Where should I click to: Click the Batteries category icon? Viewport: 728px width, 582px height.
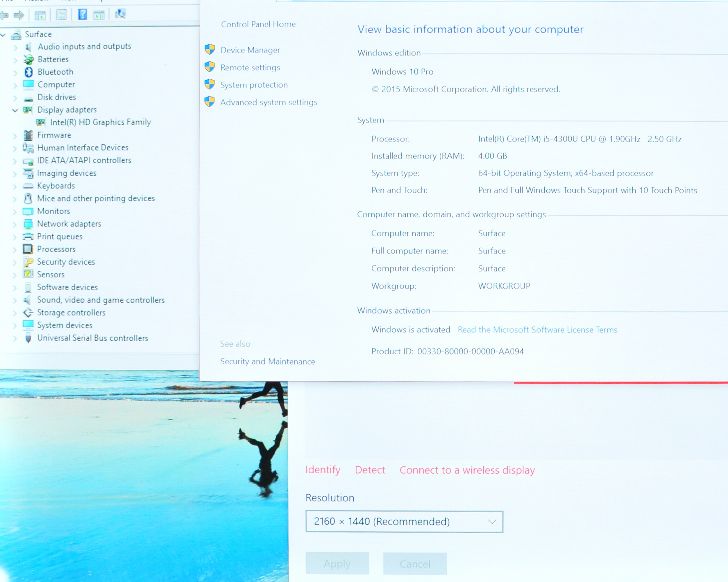pos(29,60)
